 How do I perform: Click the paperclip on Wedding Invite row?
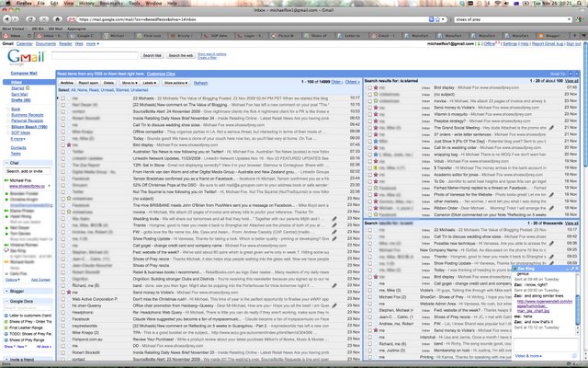tap(334, 219)
